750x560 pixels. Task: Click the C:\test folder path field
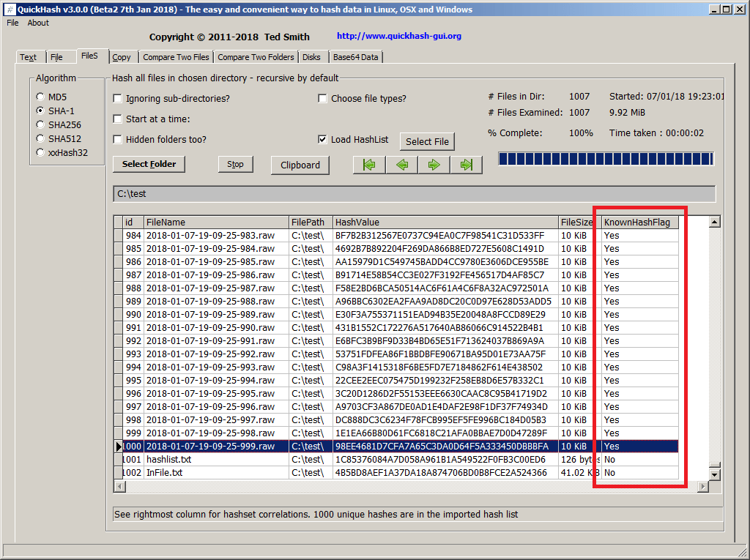(x=415, y=194)
